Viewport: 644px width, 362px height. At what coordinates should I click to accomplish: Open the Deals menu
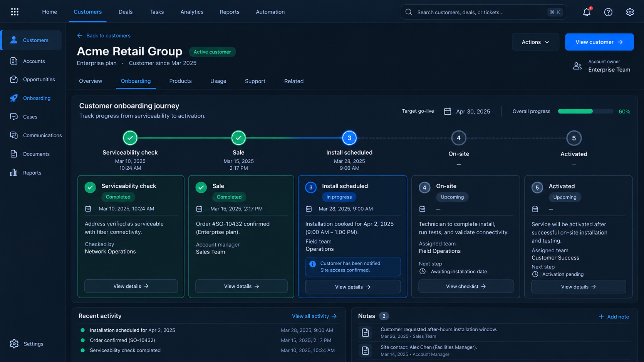click(x=126, y=12)
